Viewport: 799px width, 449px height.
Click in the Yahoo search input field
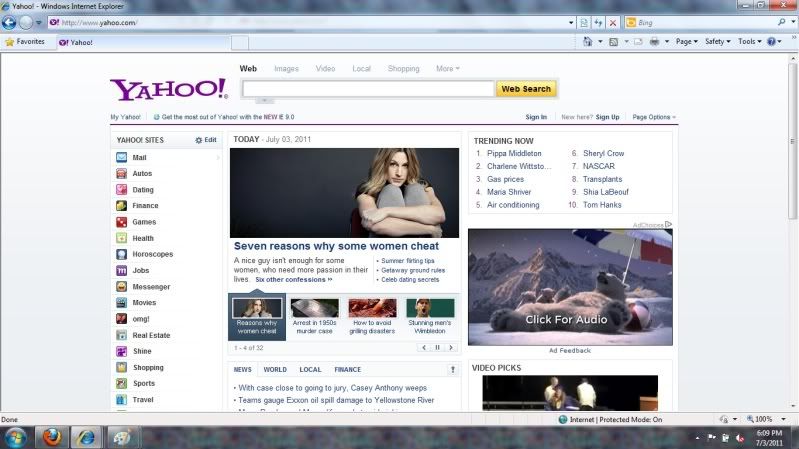coord(368,89)
